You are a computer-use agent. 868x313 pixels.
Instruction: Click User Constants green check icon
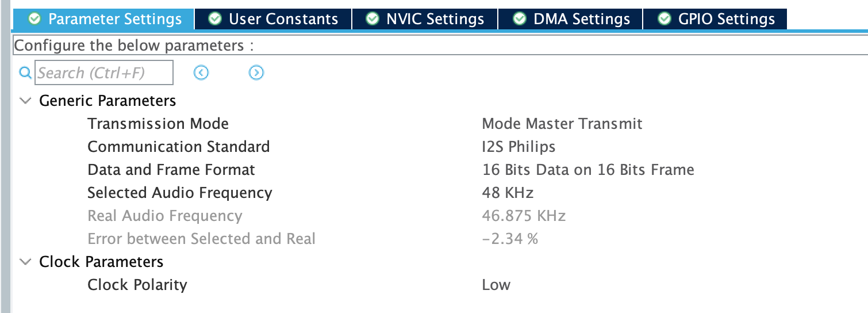(216, 19)
